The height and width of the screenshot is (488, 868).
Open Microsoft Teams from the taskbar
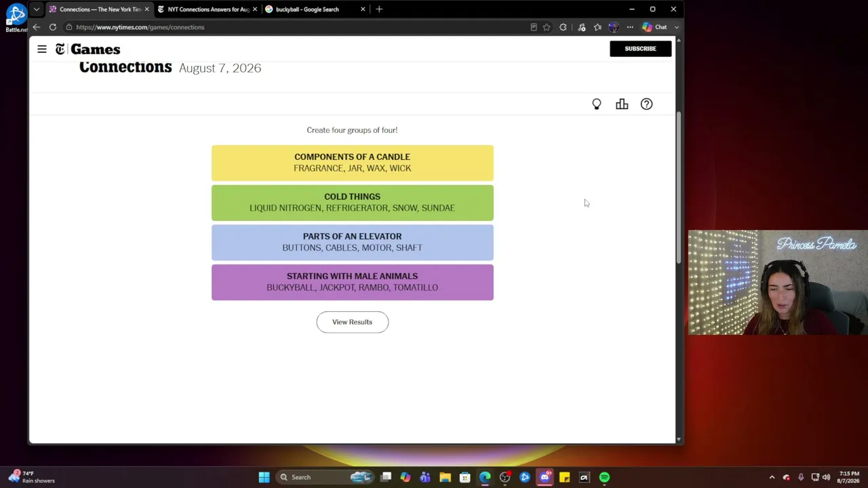click(x=425, y=477)
